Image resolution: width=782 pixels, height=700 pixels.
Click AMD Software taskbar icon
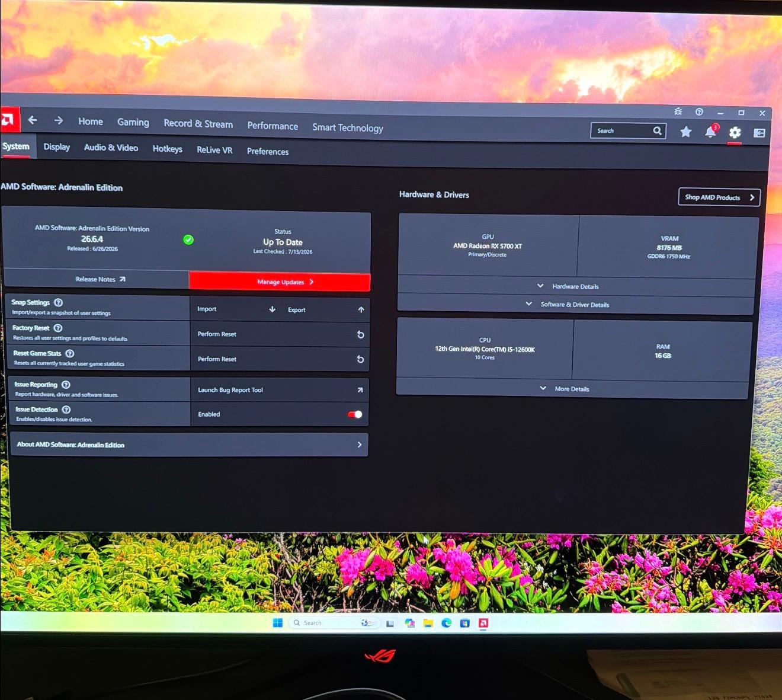[x=483, y=623]
